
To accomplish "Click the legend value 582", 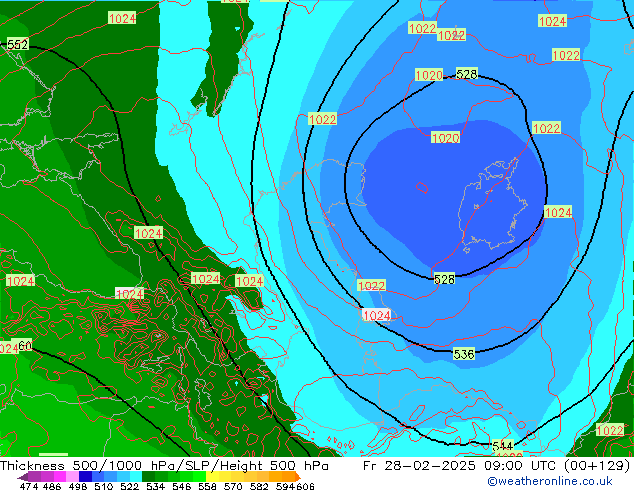I will pos(259,486).
